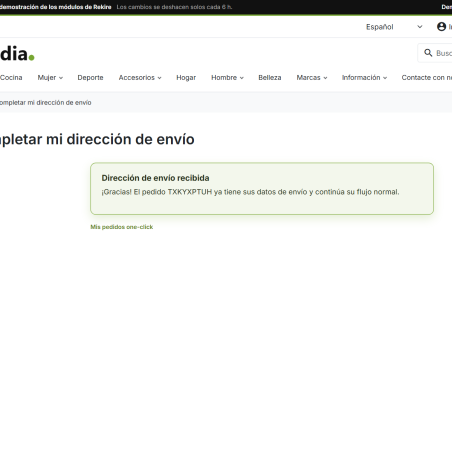Viewport: 452px width, 452px height.
Task: Click the Mujer menu label
Action: (47, 77)
